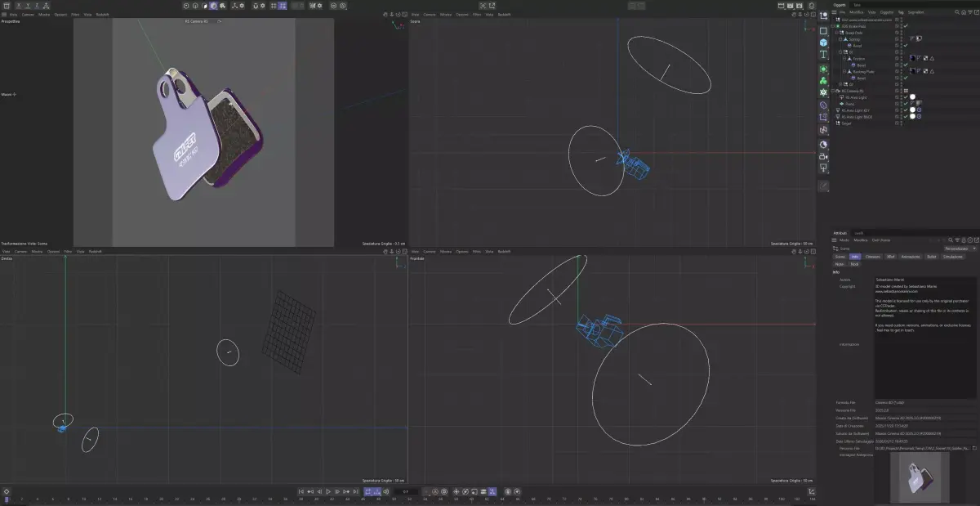
Task: Open the Oggetto menu in Objects manager
Action: point(887,12)
